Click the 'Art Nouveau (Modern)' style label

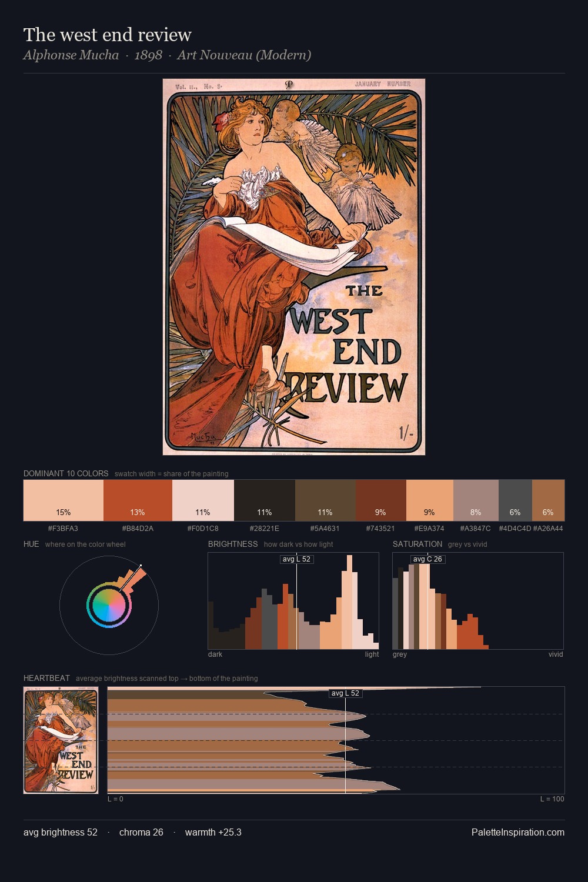click(x=244, y=55)
